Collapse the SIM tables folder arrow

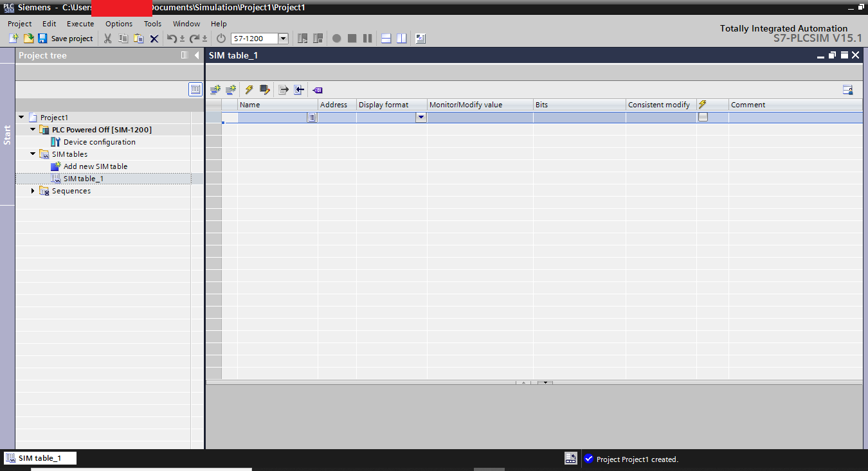pyautogui.click(x=33, y=154)
